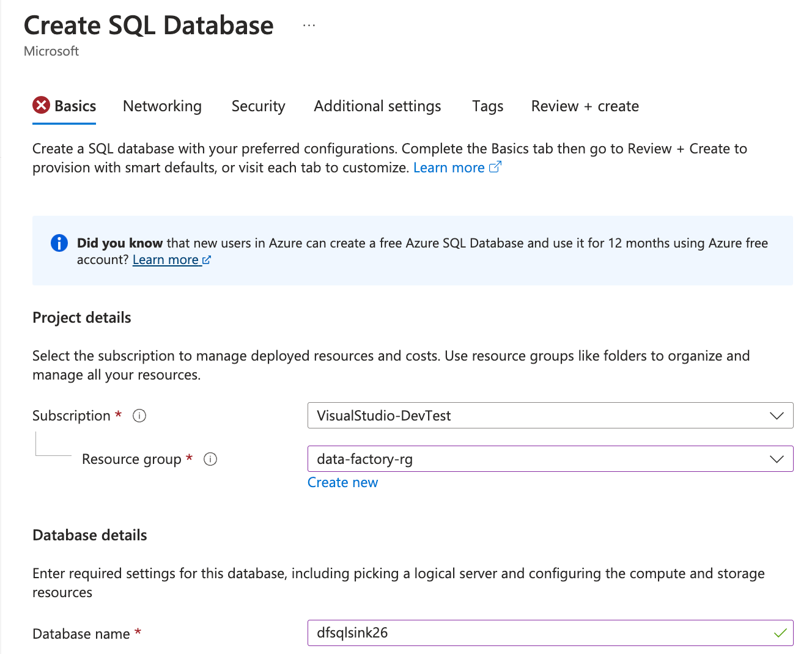The image size is (812, 654).
Task: Click the green checkmark in the Database name field
Action: [781, 633]
